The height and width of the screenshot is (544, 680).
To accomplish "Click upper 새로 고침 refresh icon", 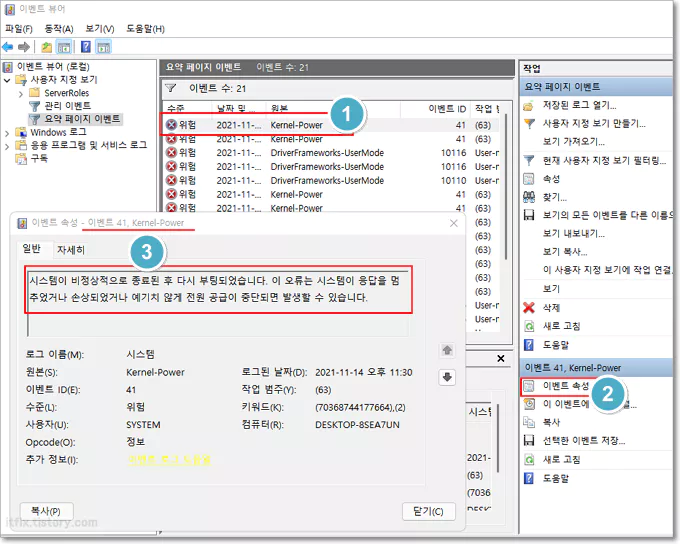I will tap(529, 326).
